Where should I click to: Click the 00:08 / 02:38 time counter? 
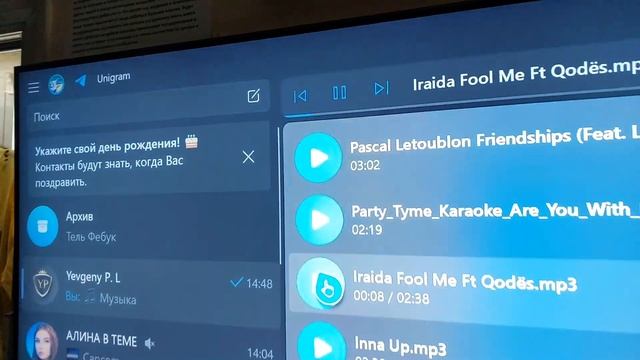pyautogui.click(x=391, y=297)
